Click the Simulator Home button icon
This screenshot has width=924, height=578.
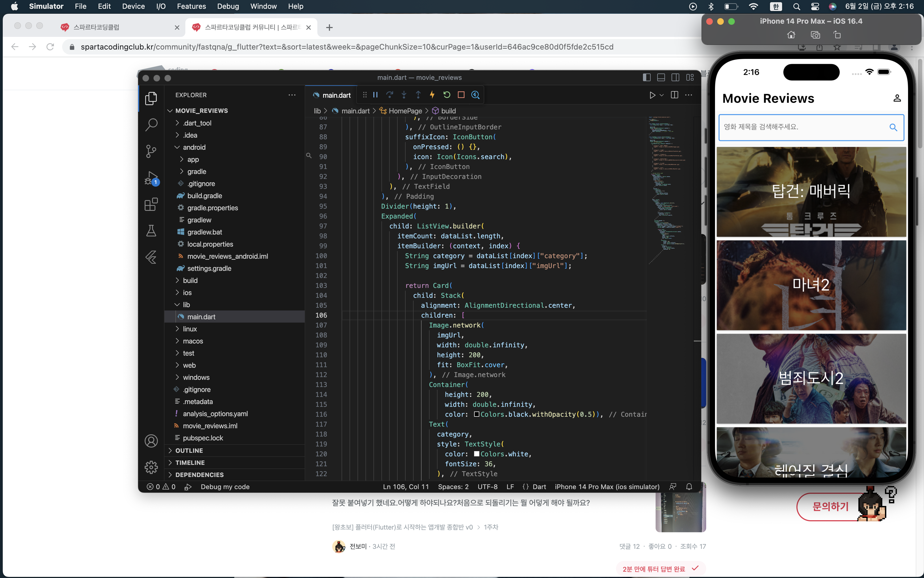(791, 35)
